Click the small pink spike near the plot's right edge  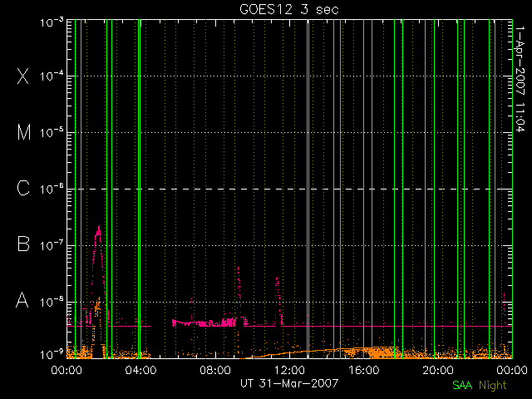click(504, 293)
